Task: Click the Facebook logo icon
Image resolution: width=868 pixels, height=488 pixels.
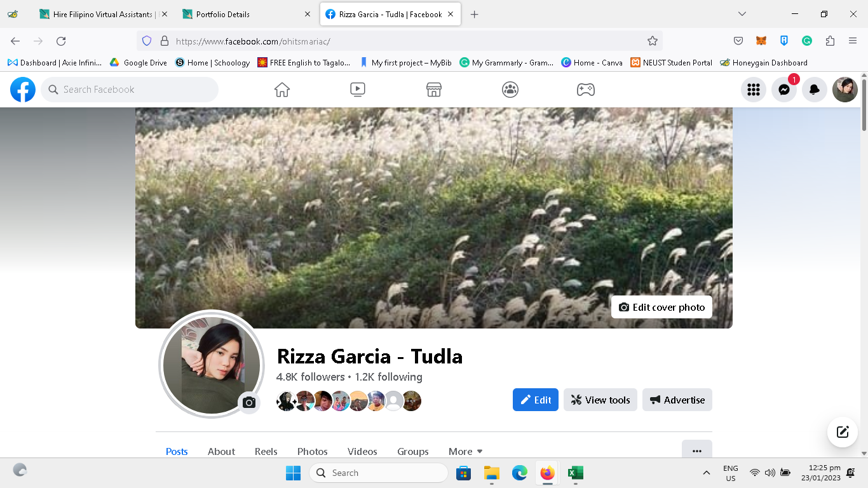Action: 23,90
